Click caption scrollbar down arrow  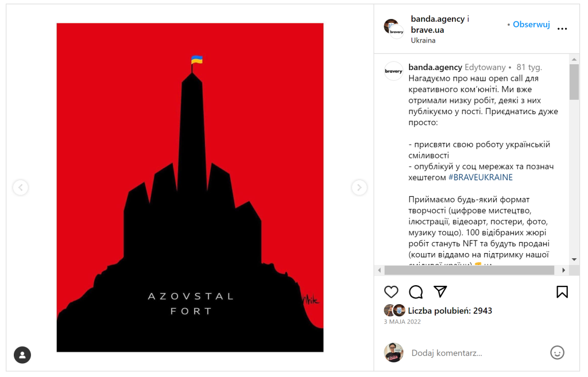[x=574, y=259]
